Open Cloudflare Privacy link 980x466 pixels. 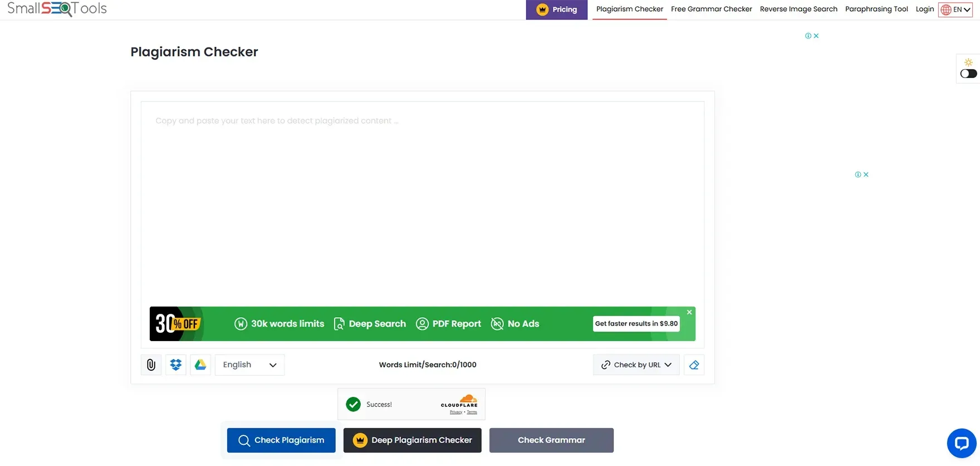point(456,412)
